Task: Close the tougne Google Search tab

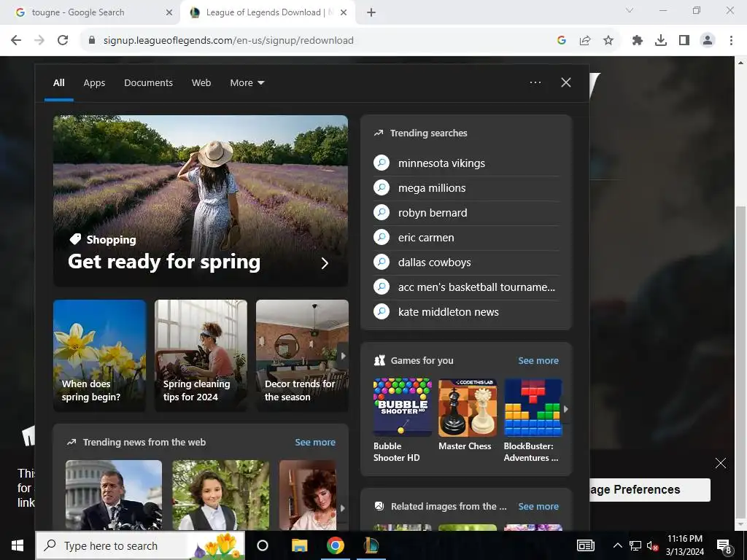Action: click(x=169, y=13)
